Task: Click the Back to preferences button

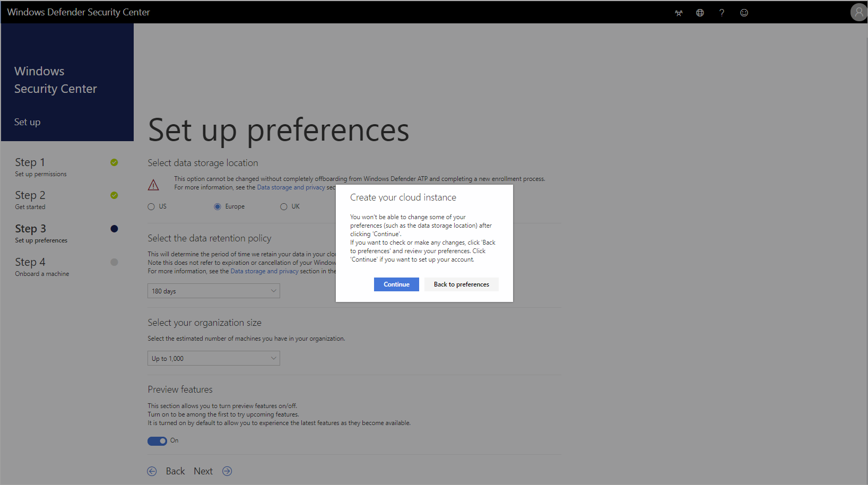Action: coord(461,284)
